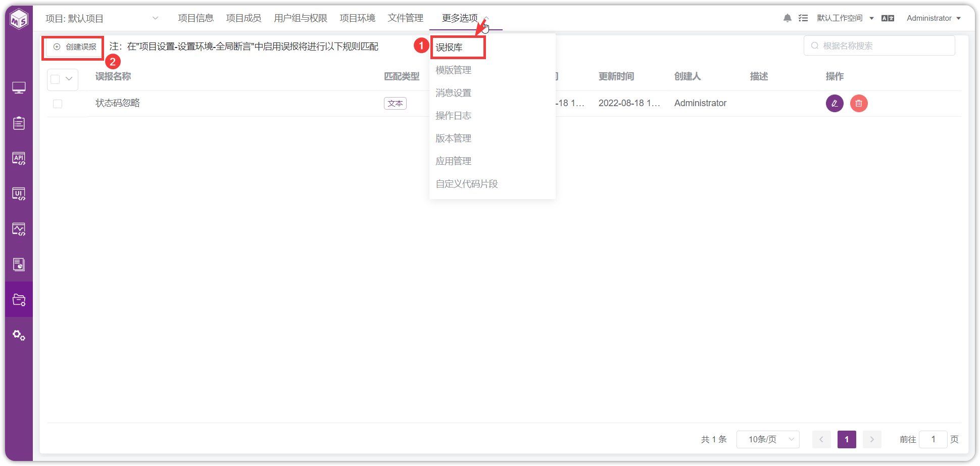Open the system settings gears icon
The image size is (980, 466).
point(19,335)
